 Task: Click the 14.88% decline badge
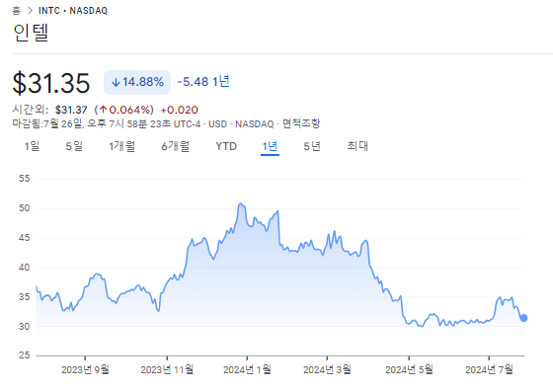click(x=137, y=82)
